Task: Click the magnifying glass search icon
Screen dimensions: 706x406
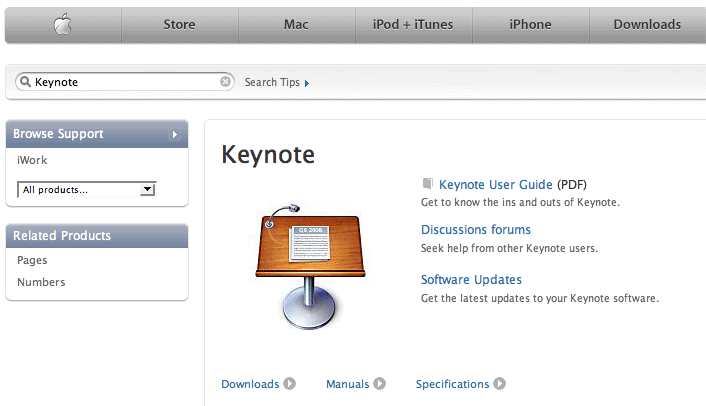Action: coord(25,81)
